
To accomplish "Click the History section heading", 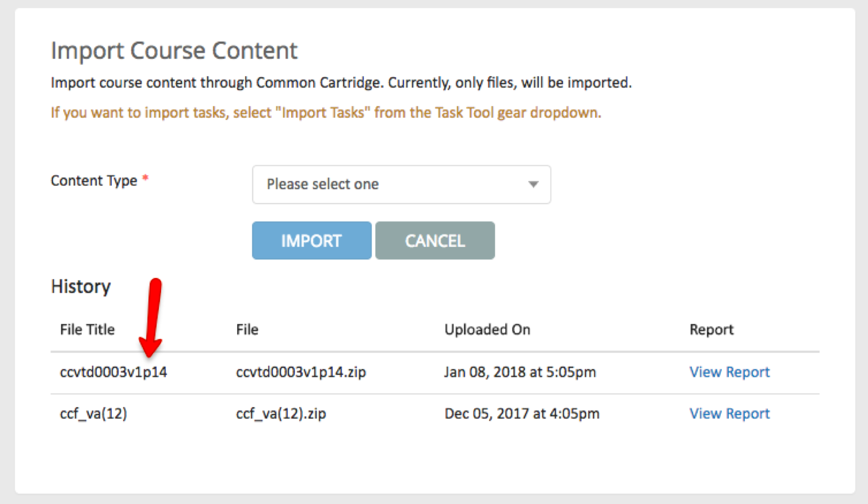I will 81,286.
